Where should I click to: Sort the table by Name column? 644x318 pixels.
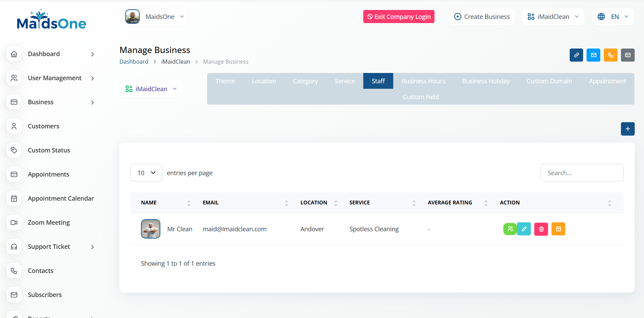[149, 203]
